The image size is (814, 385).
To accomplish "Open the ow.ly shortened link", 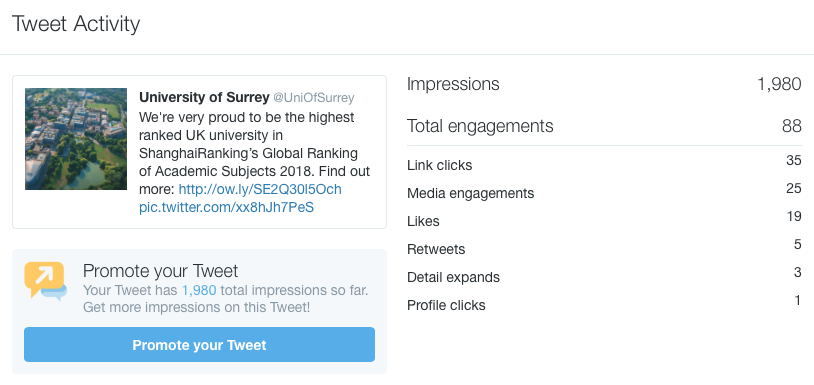I will tap(260, 189).
